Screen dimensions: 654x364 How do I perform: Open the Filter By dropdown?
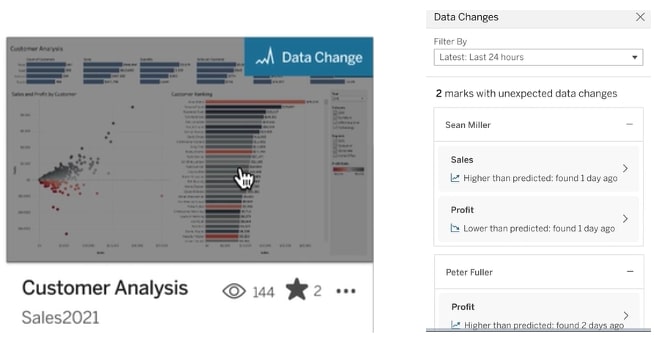click(x=538, y=57)
